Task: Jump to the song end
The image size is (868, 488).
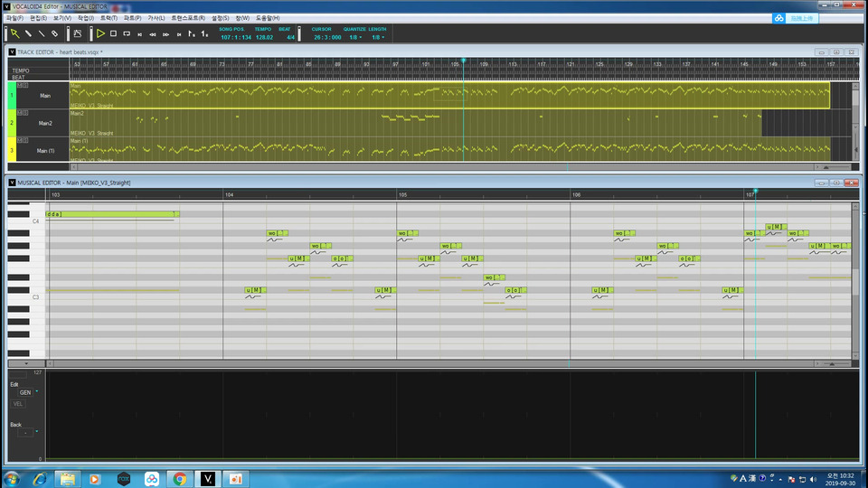Action: tap(179, 34)
